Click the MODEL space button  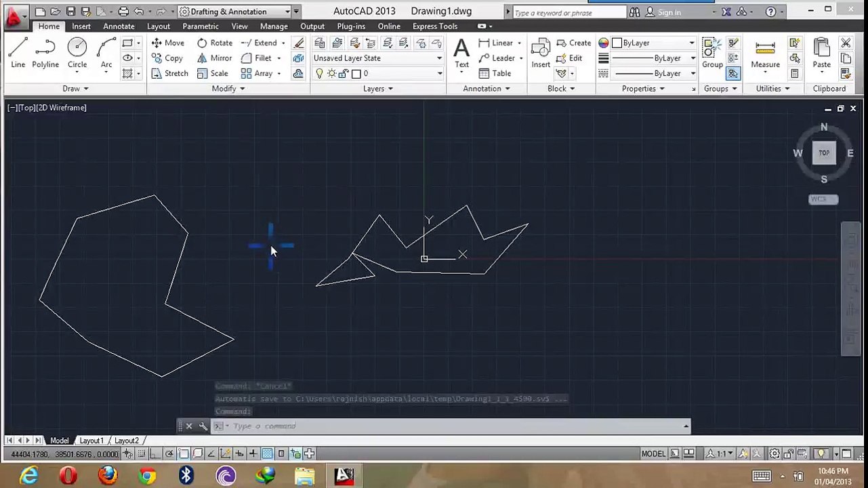[653, 453]
